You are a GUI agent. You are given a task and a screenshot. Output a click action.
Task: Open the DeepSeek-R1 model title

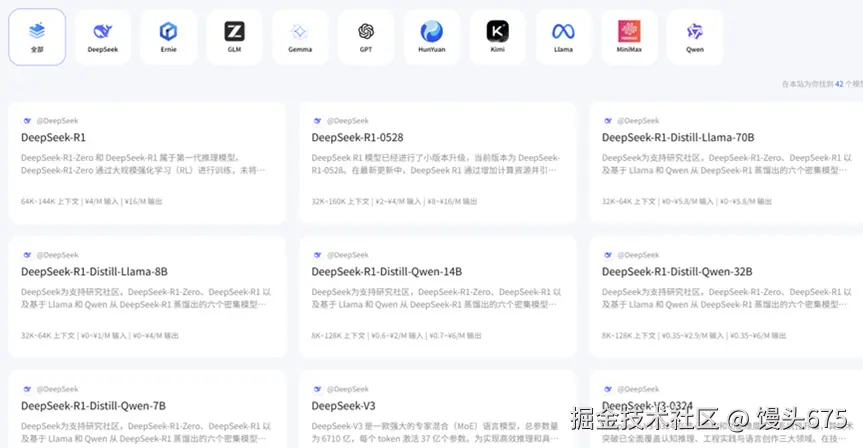[53, 138]
